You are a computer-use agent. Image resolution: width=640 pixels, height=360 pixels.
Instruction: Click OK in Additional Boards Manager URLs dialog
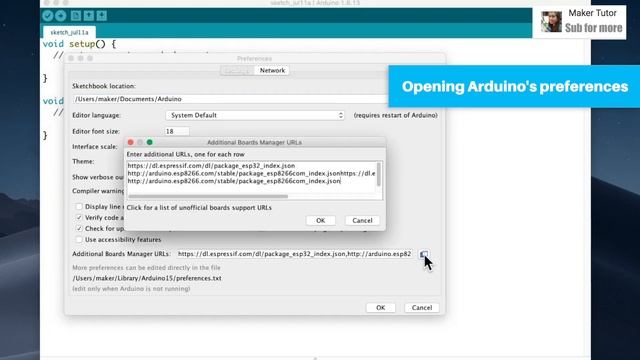click(320, 220)
